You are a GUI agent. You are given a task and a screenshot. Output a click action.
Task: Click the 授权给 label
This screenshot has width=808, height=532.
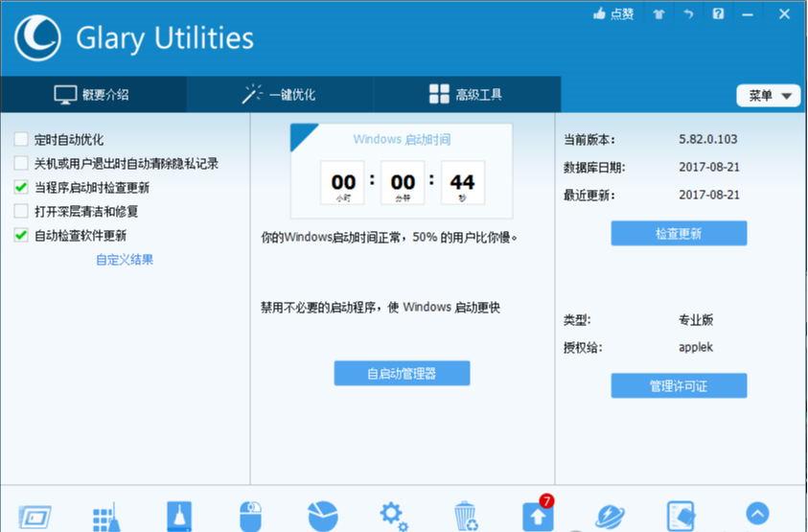click(583, 348)
